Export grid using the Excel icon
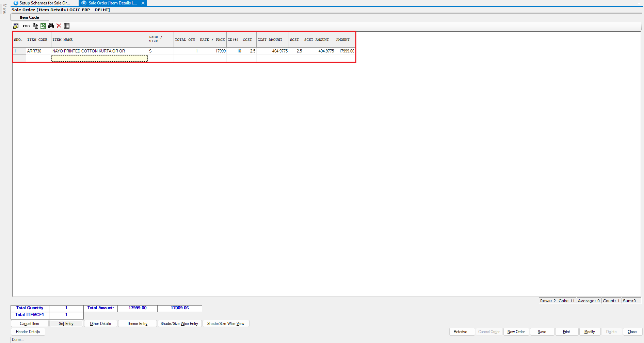This screenshot has height=343, width=644. coord(43,26)
